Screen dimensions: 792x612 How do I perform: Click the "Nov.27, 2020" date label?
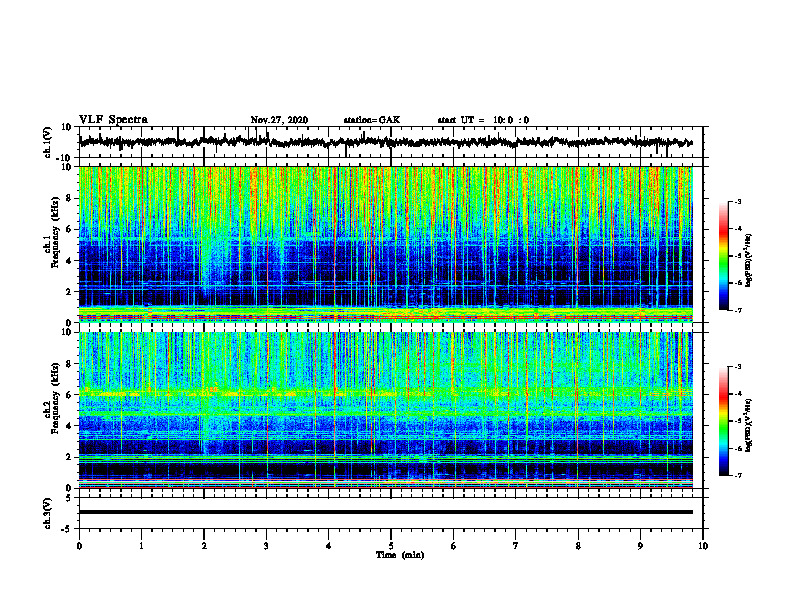(279, 120)
